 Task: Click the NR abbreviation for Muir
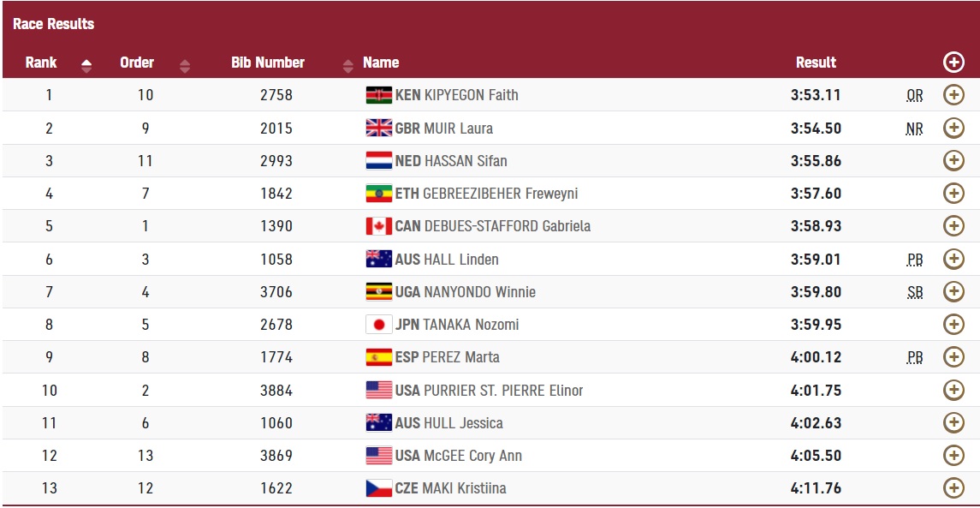pyautogui.click(x=914, y=128)
